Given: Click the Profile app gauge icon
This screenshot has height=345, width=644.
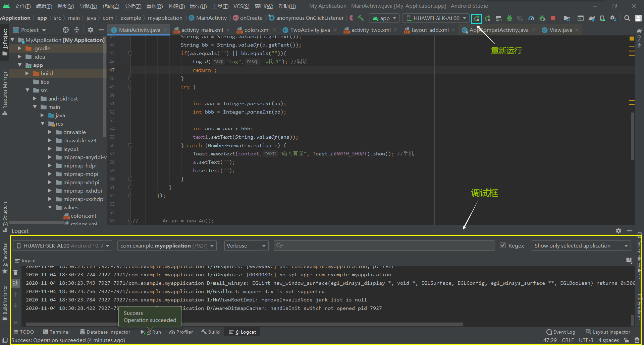Looking at the screenshot, I should [x=531, y=18].
